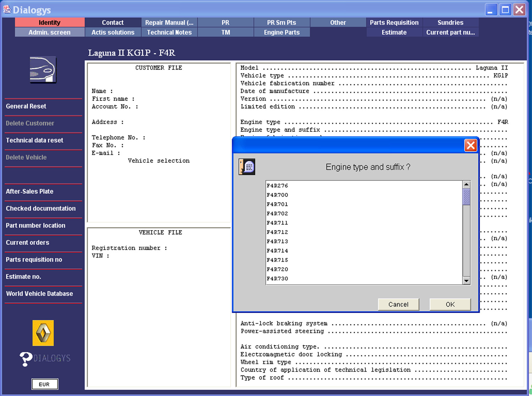
Task: Click General Reset in the sidebar
Action: coord(43,106)
